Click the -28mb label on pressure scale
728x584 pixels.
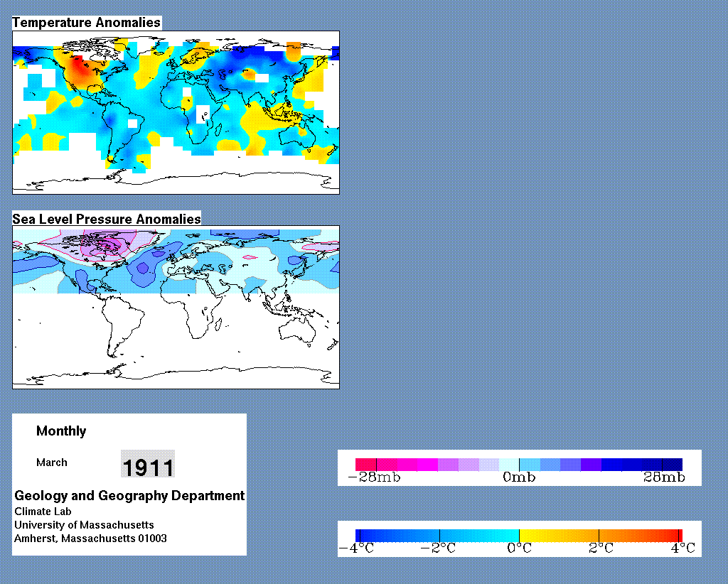pyautogui.click(x=374, y=477)
